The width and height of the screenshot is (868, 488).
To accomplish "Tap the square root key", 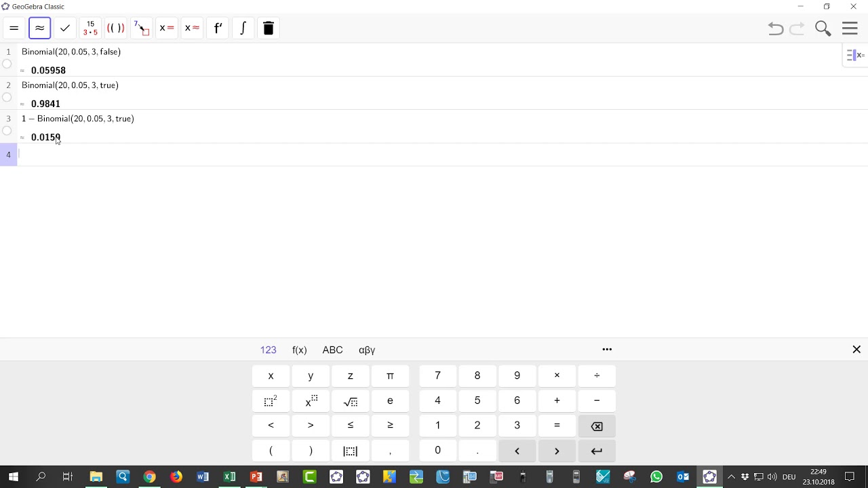I will point(351,401).
